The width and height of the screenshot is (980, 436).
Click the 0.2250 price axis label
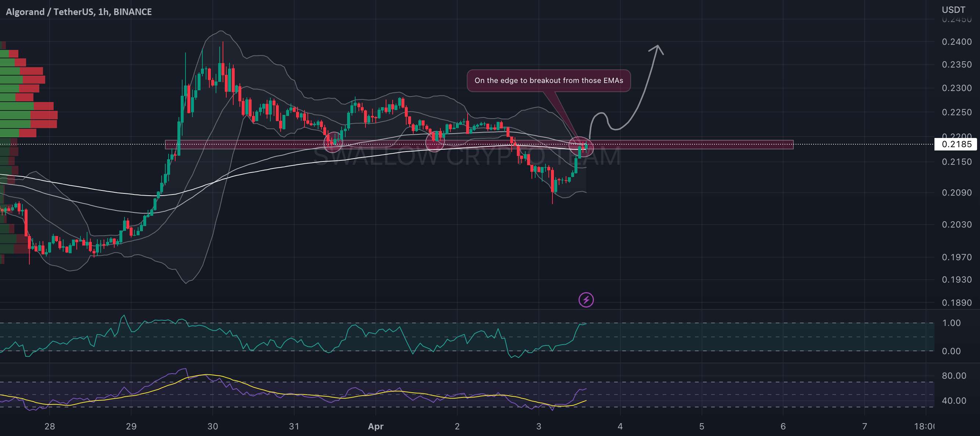click(x=956, y=113)
